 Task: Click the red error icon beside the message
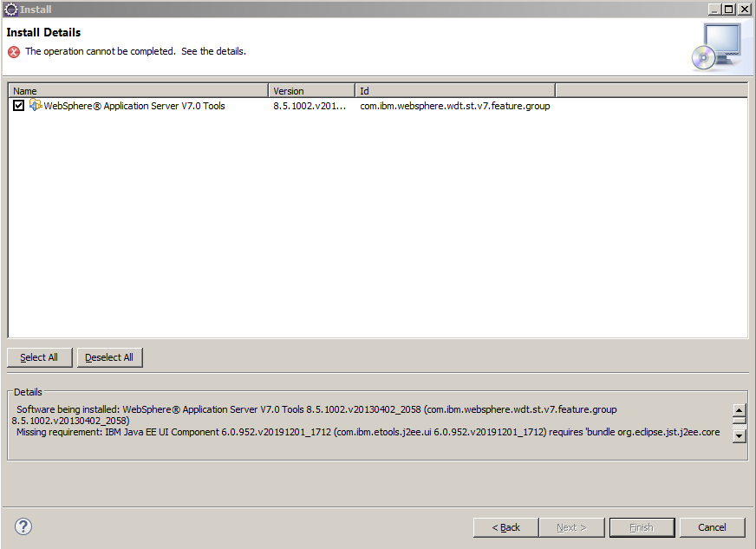(14, 52)
